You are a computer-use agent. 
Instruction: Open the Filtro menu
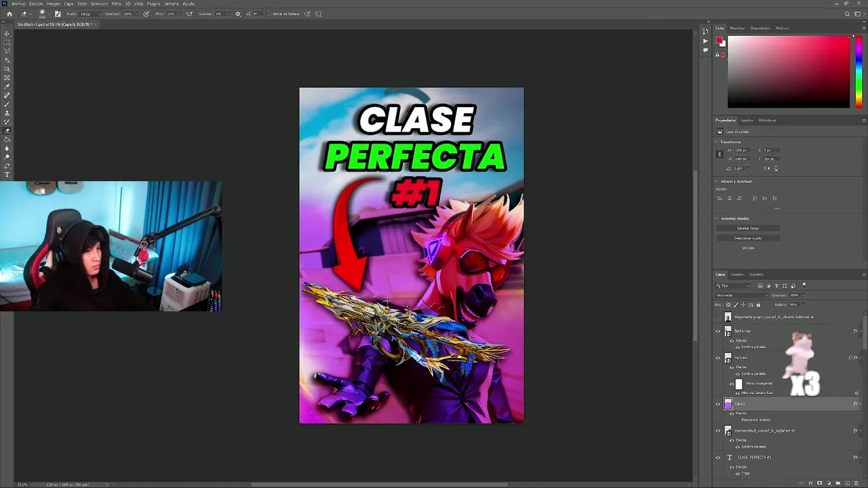pyautogui.click(x=116, y=3)
